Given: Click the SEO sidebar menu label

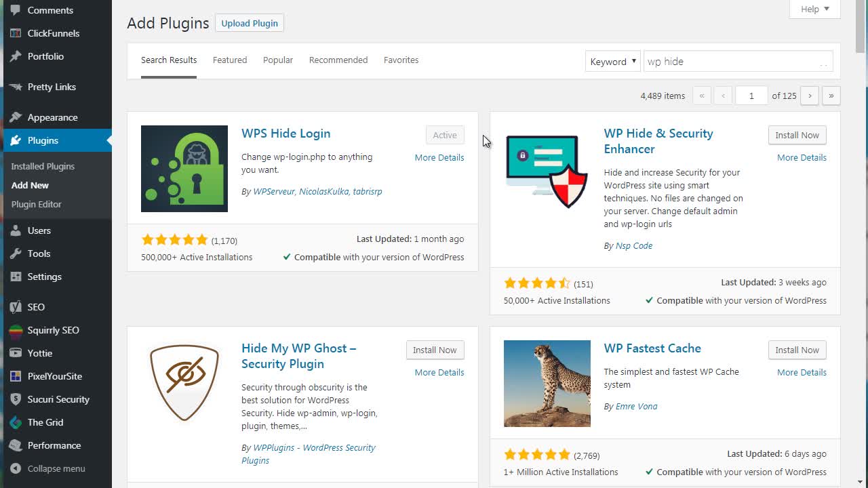Looking at the screenshot, I should point(36,307).
